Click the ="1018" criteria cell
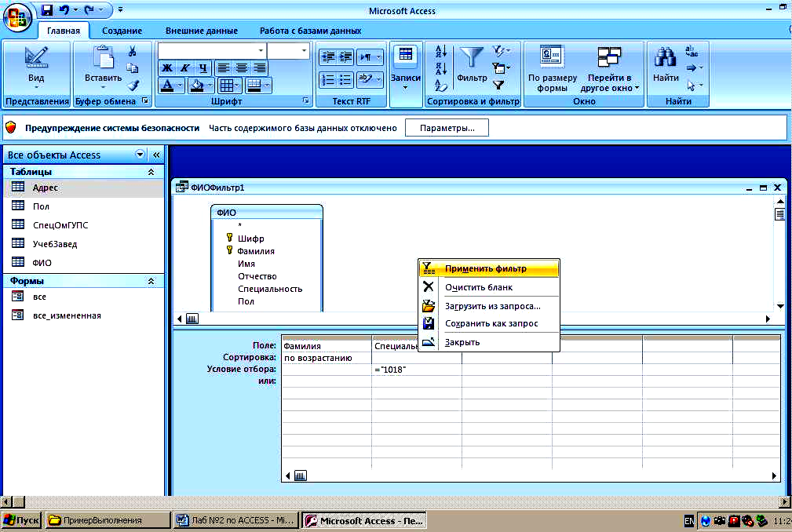 coord(417,370)
